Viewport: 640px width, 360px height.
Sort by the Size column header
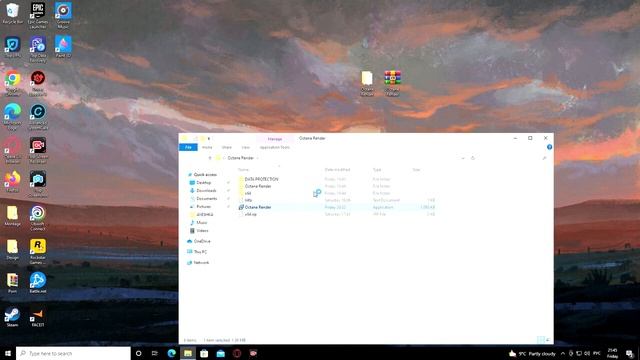[x=416, y=169]
